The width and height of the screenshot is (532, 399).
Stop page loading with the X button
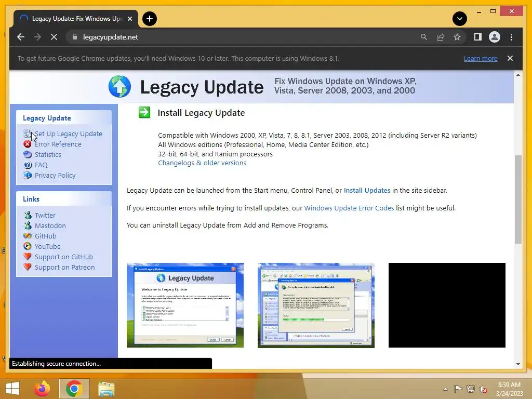[54, 37]
